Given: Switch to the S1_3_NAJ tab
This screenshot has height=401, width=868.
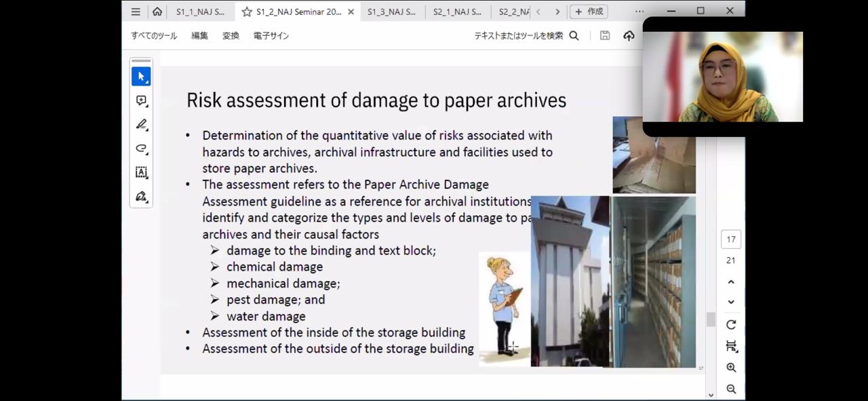Looking at the screenshot, I should coord(391,12).
